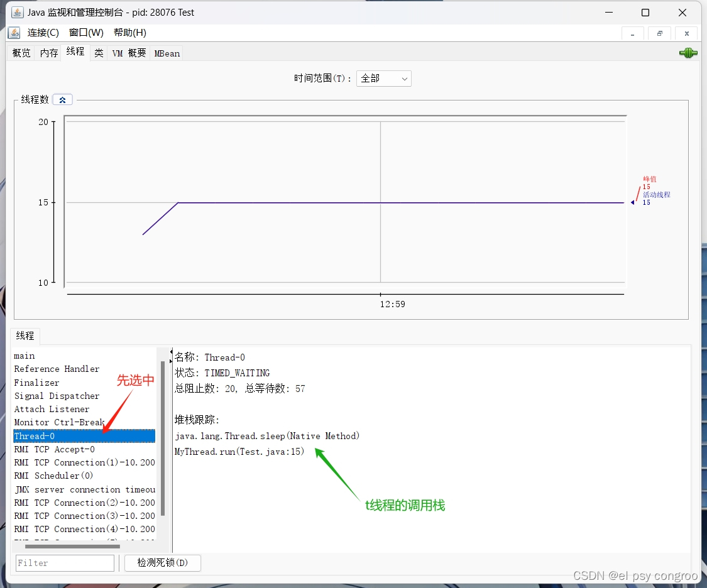The image size is (707, 588).
Task: Restore the internal connection window
Action: point(660,34)
